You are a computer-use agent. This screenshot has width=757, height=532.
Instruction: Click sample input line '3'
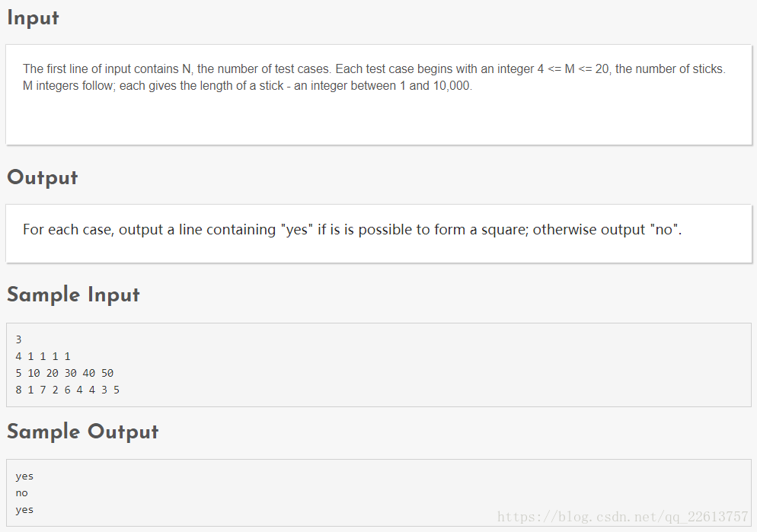(x=18, y=339)
